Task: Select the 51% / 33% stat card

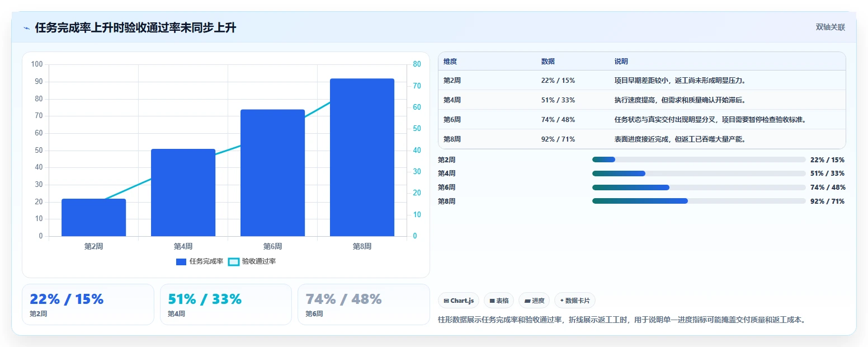Action: coord(226,304)
